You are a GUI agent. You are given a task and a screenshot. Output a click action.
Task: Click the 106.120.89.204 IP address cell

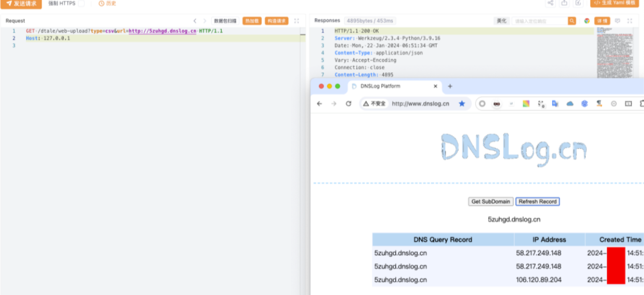point(538,280)
